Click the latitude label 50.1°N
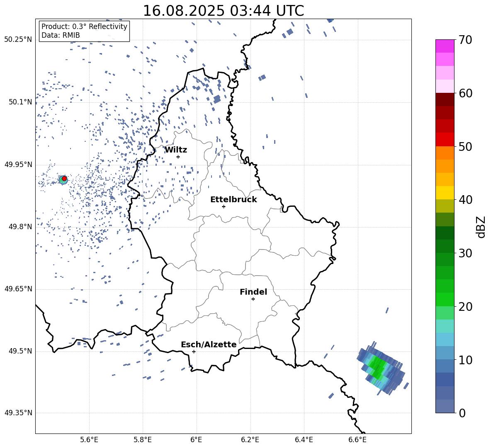This screenshot has height=448, width=491. tap(20, 102)
